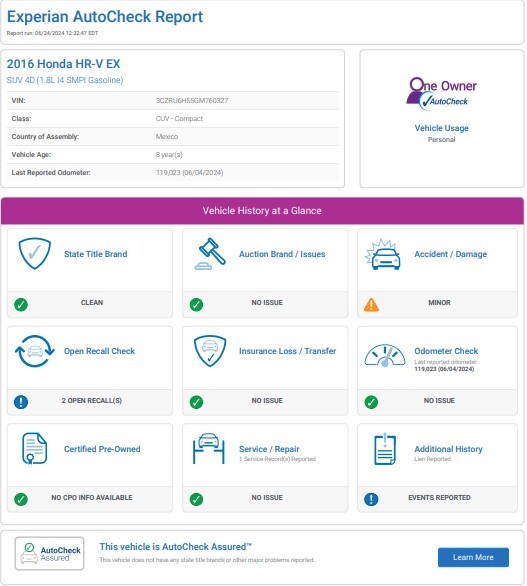Screen dimensions: 527x586
Task: Click the Odometer Check gauge icon
Action: pyautogui.click(x=385, y=355)
